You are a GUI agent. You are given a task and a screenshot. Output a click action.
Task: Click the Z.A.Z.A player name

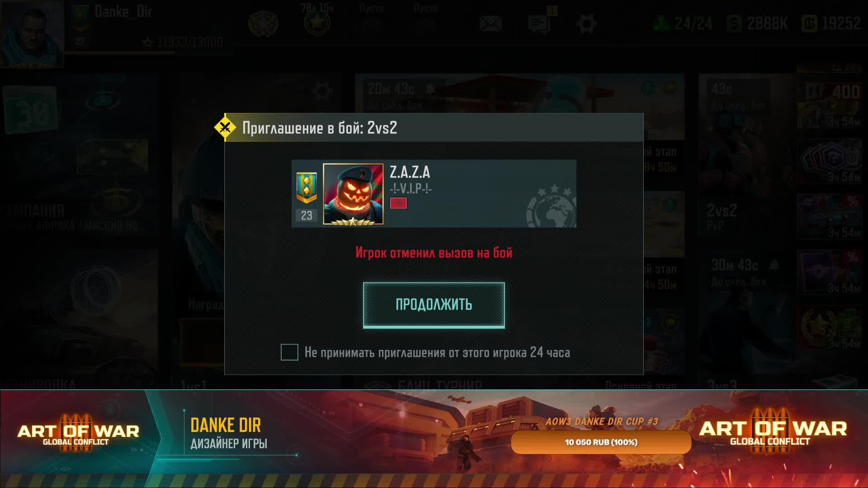[410, 172]
